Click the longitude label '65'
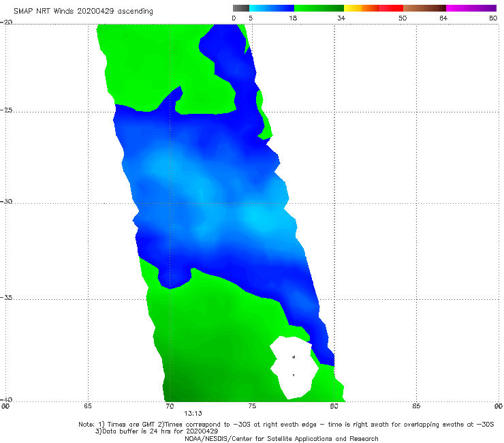Screen dimensions: 504x443 pos(88,406)
